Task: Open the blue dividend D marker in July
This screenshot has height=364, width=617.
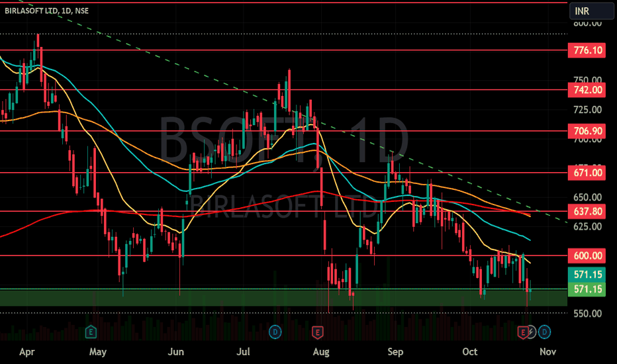Action: (275, 332)
